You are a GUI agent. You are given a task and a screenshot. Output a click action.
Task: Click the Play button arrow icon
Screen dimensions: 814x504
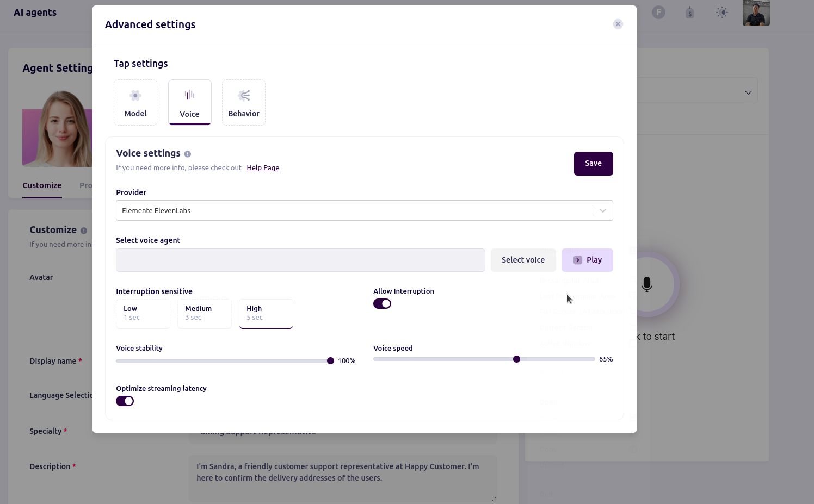[578, 260]
